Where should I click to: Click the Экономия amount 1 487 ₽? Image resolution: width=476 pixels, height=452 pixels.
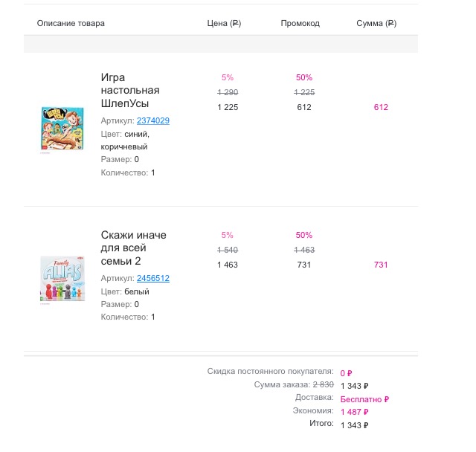pyautogui.click(x=355, y=412)
